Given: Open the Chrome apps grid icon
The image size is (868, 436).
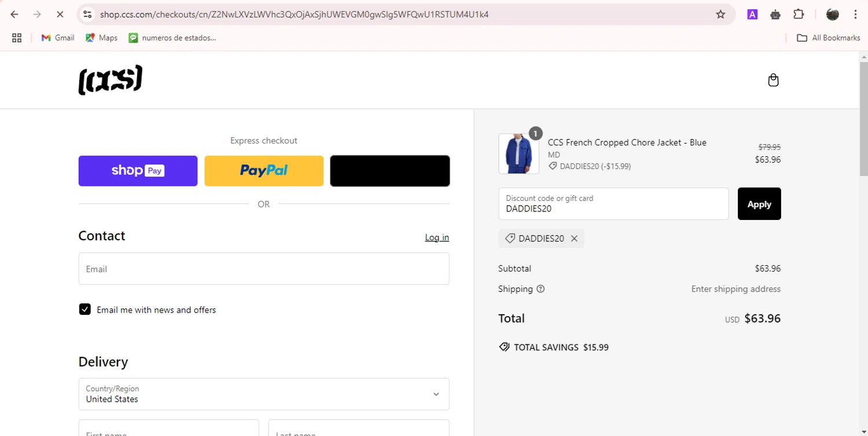Looking at the screenshot, I should (17, 38).
